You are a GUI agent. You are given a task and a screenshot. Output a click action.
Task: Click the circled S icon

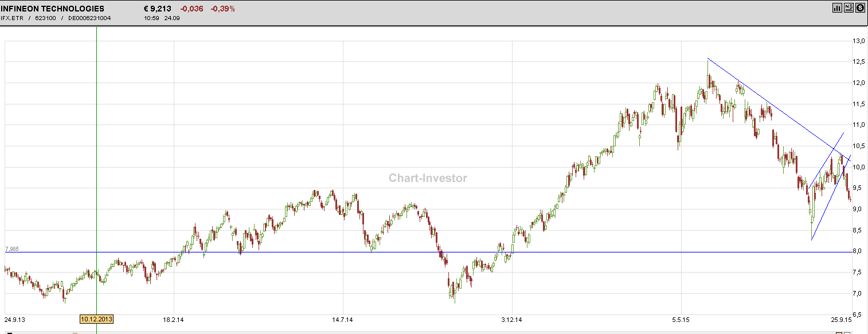tap(860, 8)
